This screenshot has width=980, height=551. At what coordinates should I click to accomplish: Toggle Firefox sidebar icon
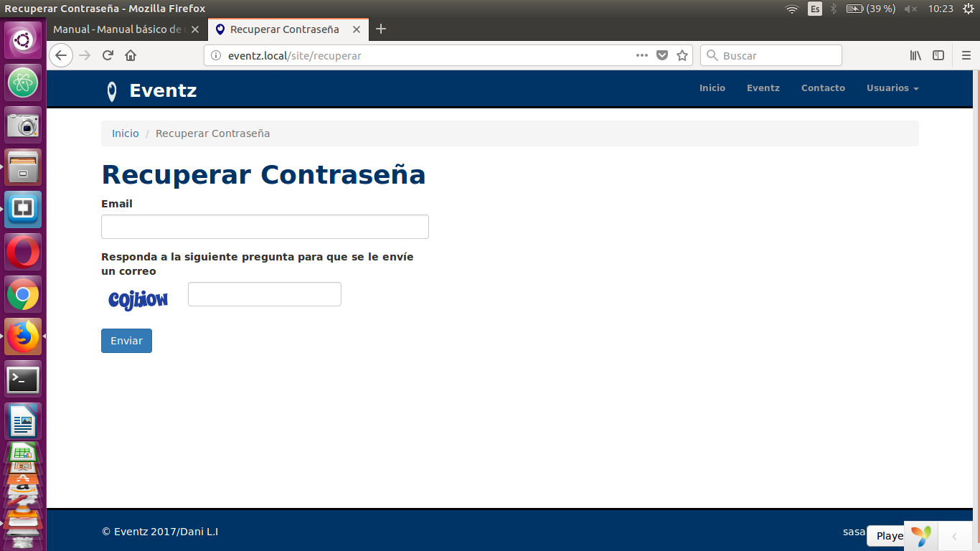938,55
